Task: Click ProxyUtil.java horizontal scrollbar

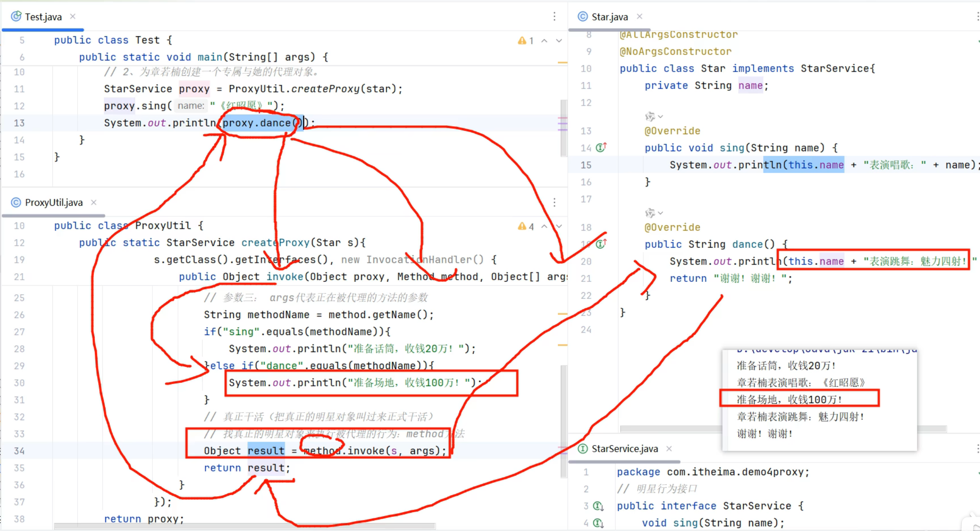Action: [x=244, y=526]
